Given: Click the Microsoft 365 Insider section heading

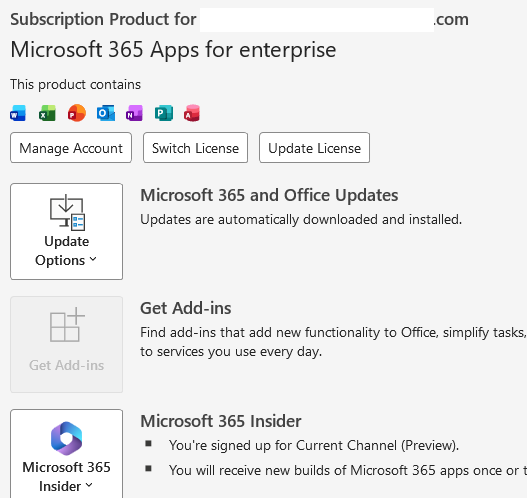Looking at the screenshot, I should (x=221, y=421).
